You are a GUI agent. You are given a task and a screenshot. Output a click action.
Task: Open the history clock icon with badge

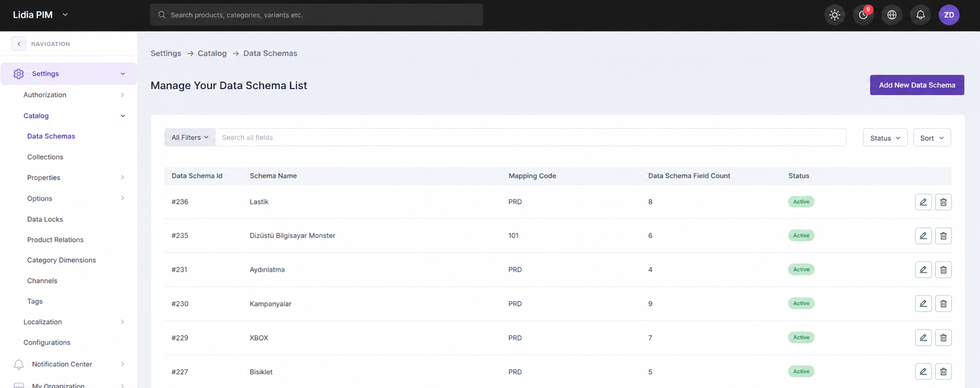863,15
